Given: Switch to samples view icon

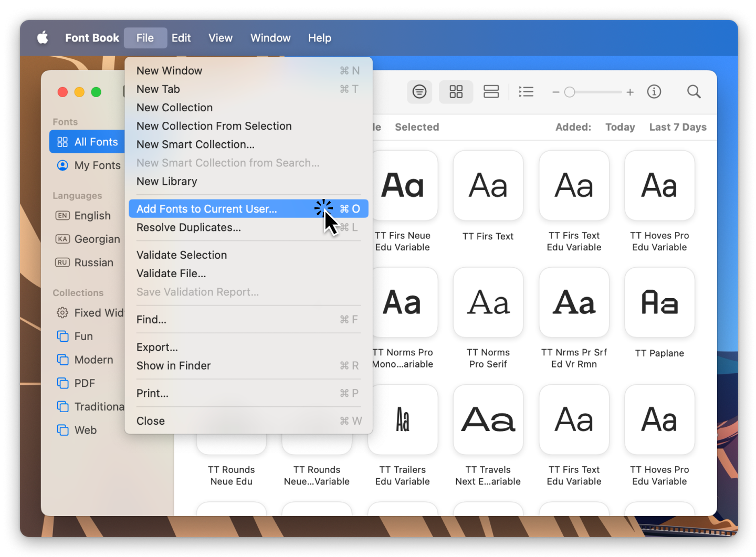Looking at the screenshot, I should point(491,92).
